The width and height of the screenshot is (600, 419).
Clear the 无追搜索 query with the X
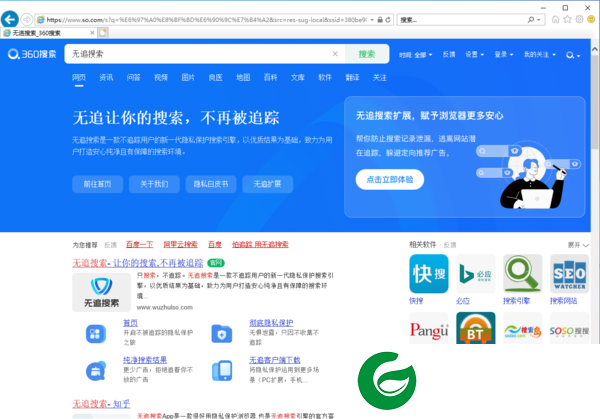click(x=335, y=54)
